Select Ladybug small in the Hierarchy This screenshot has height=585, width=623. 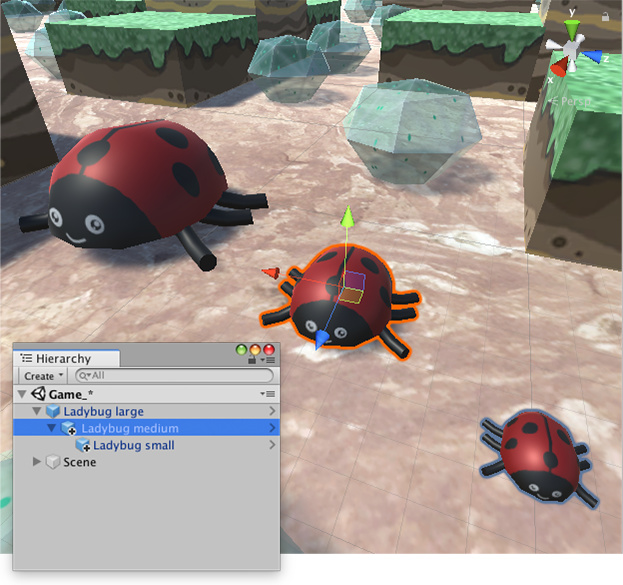[134, 445]
